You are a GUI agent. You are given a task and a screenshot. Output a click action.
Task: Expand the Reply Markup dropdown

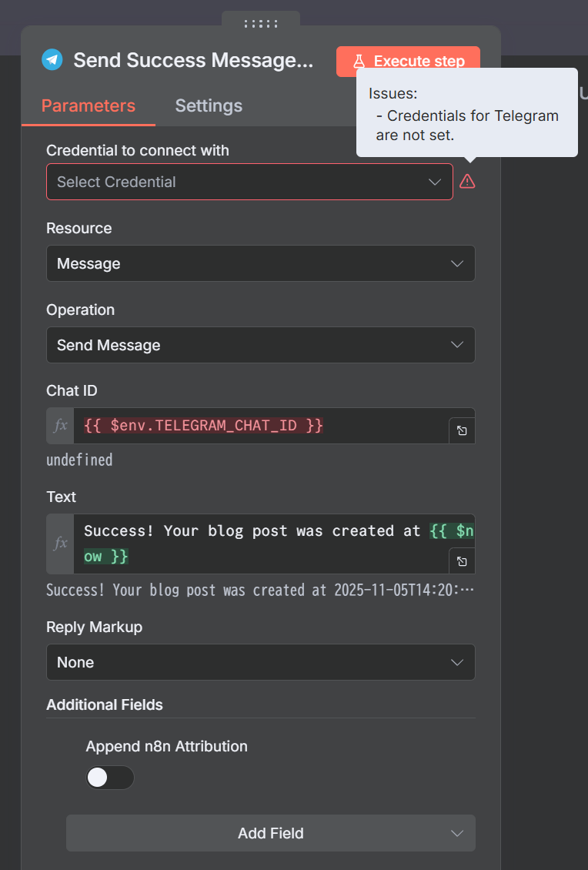coord(260,662)
